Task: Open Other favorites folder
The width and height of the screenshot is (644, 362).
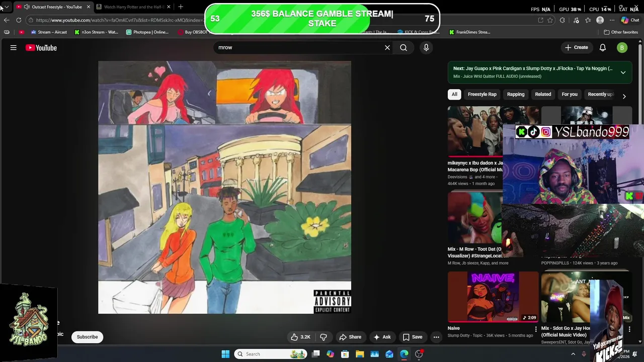Action: [x=621, y=32]
